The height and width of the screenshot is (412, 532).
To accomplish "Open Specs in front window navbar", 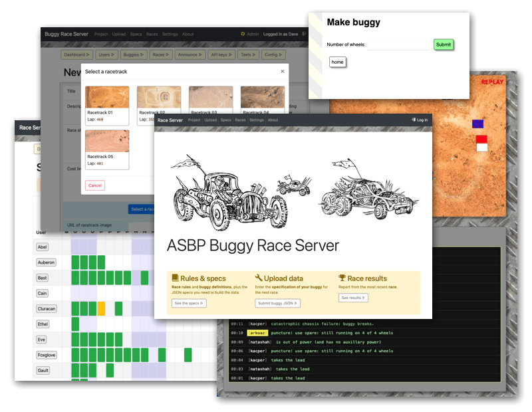I will tap(226, 120).
